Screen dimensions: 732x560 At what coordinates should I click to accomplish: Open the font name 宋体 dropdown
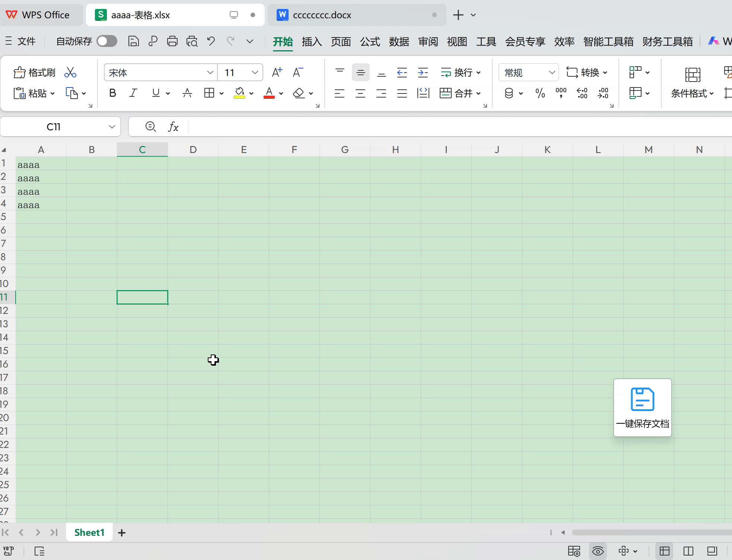(210, 72)
